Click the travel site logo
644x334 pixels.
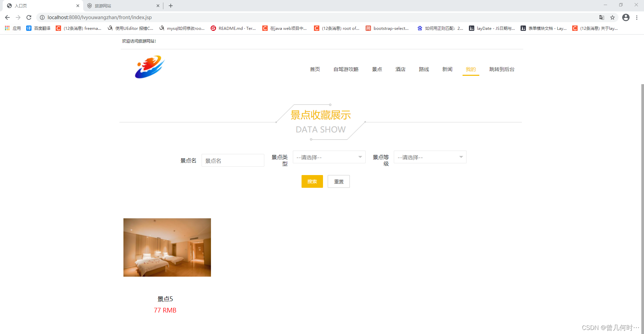[x=150, y=67]
